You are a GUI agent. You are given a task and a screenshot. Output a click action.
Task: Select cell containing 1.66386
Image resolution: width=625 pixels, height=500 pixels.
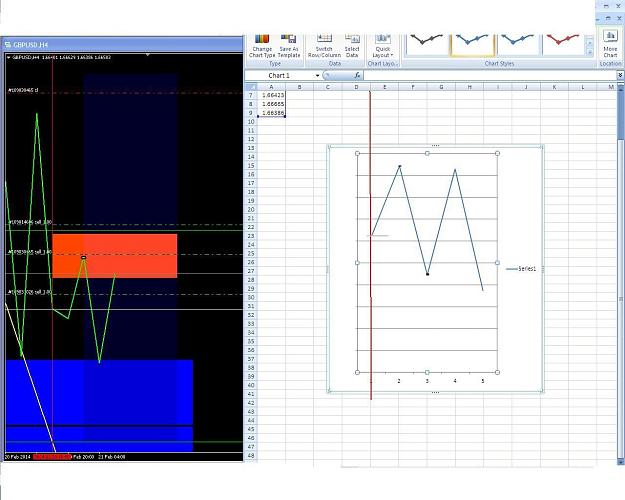click(x=271, y=113)
